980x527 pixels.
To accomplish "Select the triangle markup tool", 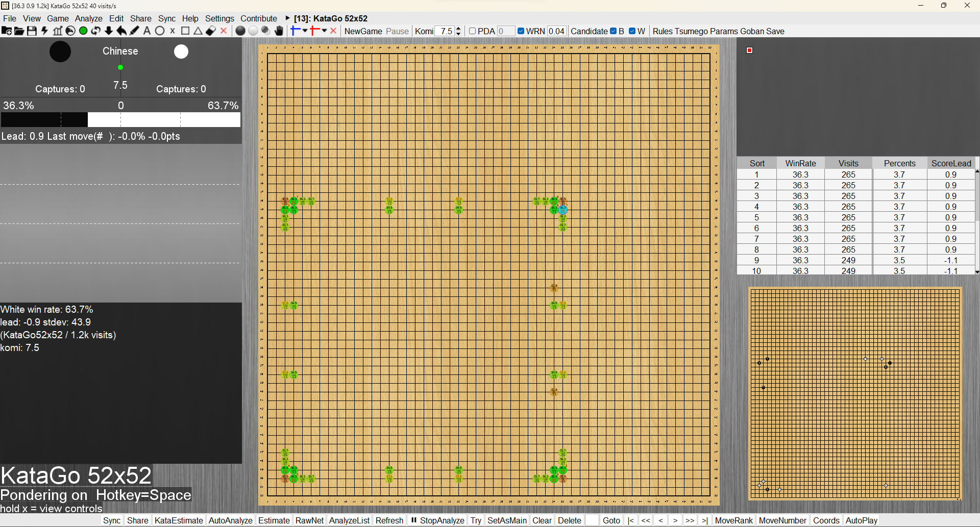I will coord(198,31).
